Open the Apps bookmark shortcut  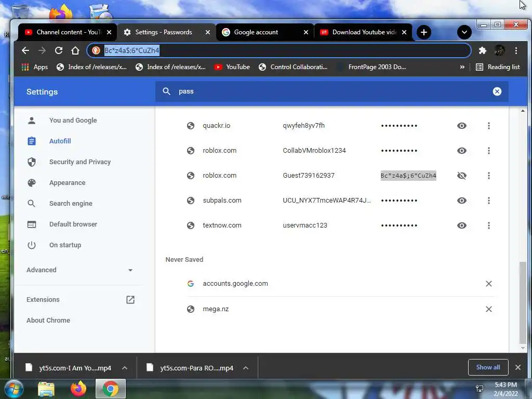coord(35,67)
